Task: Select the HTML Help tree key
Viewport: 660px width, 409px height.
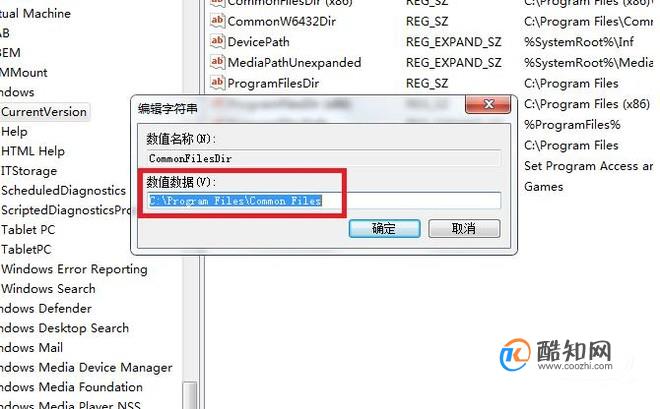Action: (33, 151)
